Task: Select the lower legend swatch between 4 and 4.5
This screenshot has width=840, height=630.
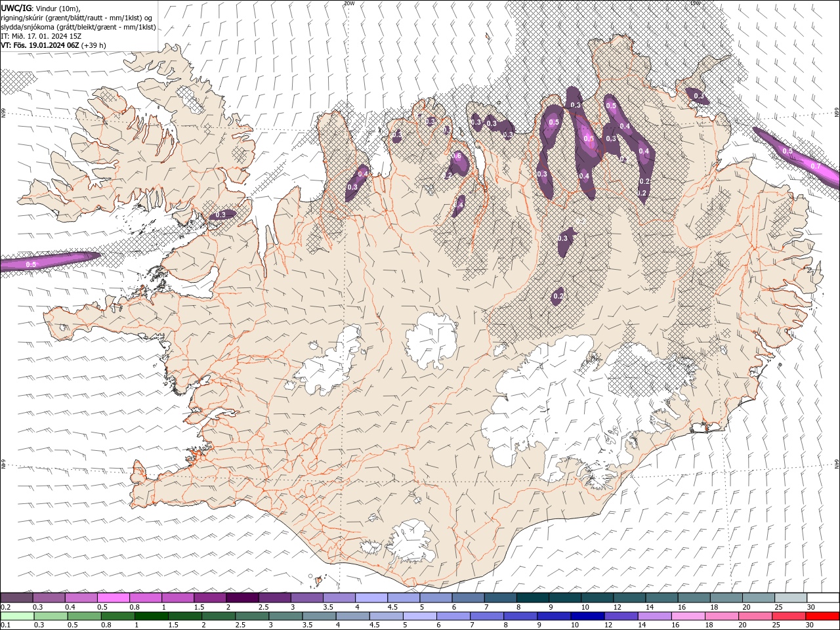Action: tap(352, 616)
